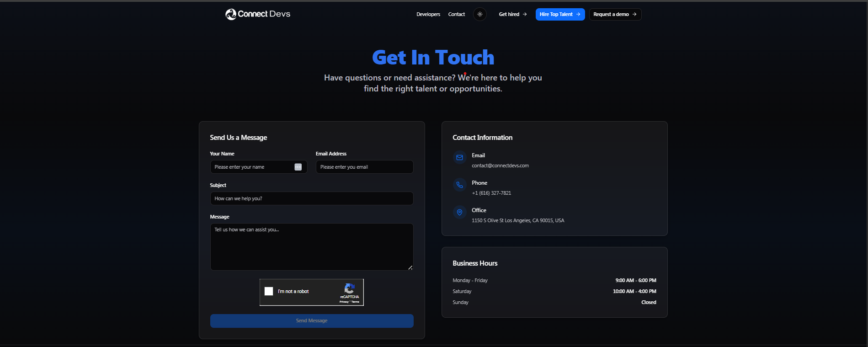Click inside the Message textarea
The image size is (868, 347).
pyautogui.click(x=312, y=247)
